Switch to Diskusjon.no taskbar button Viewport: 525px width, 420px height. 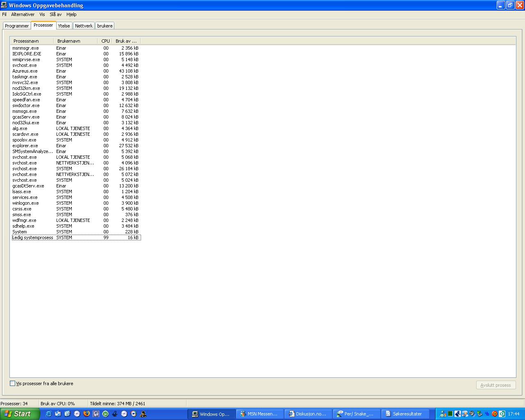pos(309,414)
